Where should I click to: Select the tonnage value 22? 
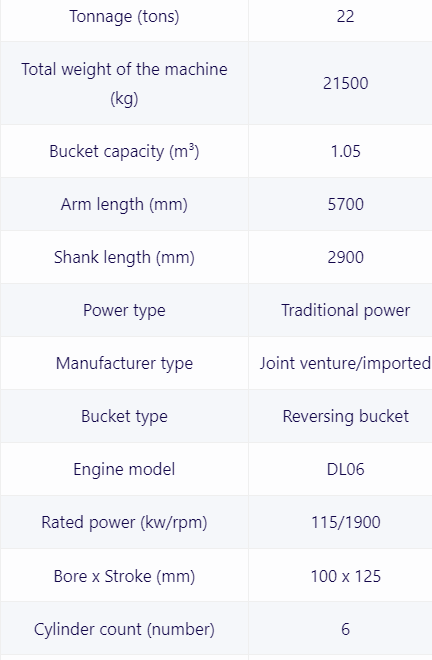(x=345, y=17)
